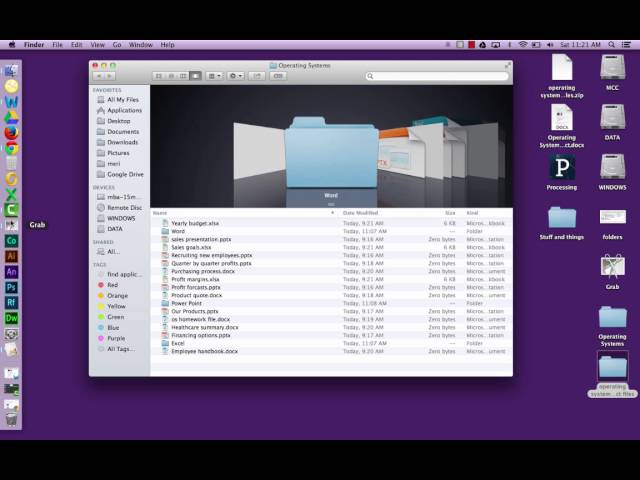Open Spotlight search in menu bar
Viewport: 640px width, 480px height.
(x=611, y=45)
